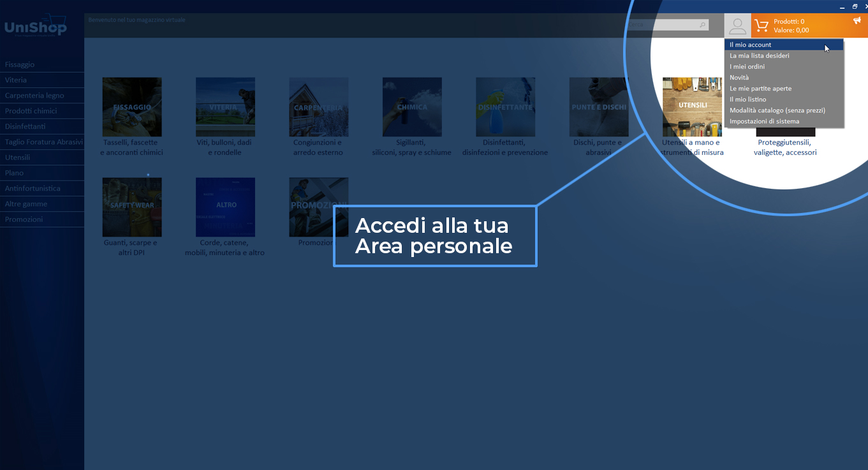This screenshot has width=868, height=470.
Task: Select 'Carpenteria legno' sidebar category
Action: (x=42, y=96)
